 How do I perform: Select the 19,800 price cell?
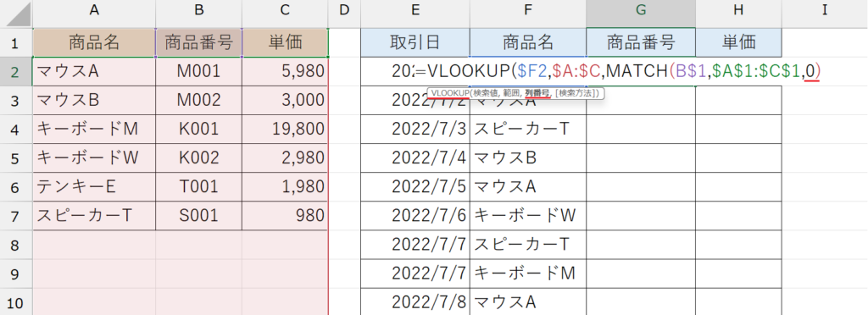285,129
